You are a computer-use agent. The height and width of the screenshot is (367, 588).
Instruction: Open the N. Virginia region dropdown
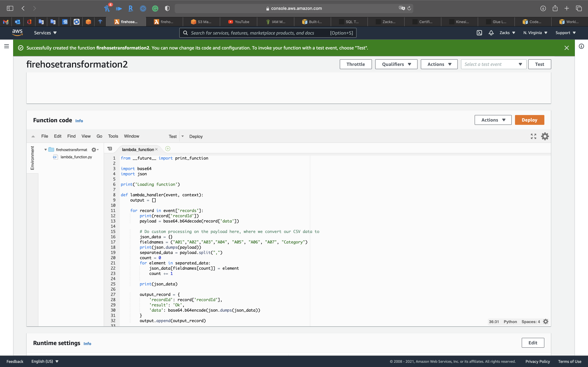tap(535, 33)
